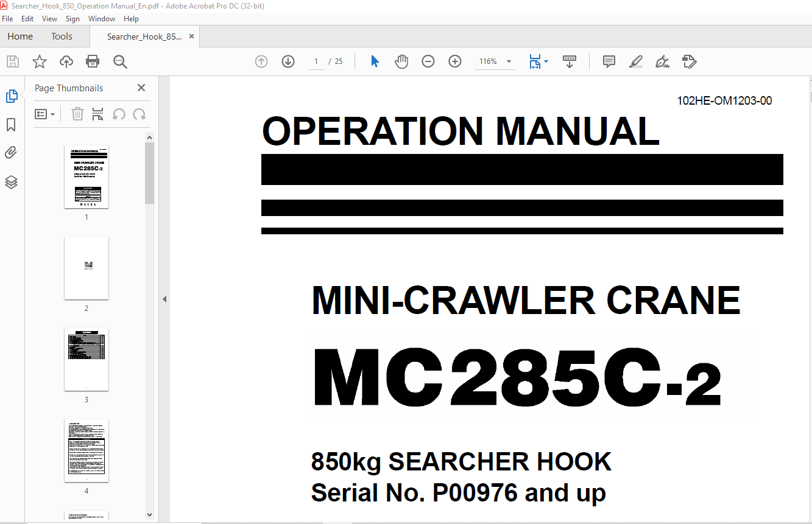Toggle the scrolling mode icon
Image resolution: width=812 pixels, height=524 pixels.
tap(570, 61)
